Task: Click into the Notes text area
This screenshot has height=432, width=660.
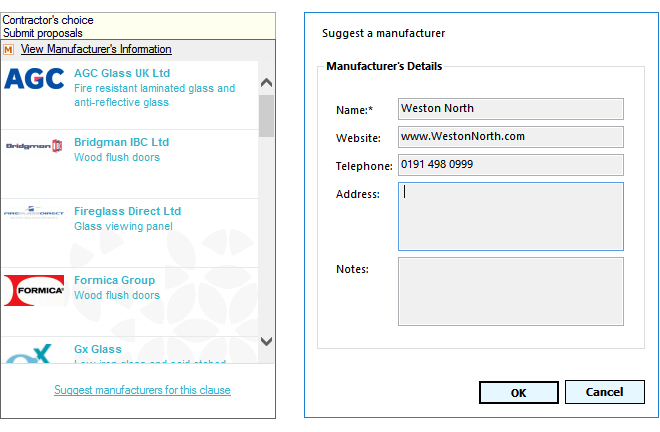Action: coord(511,291)
